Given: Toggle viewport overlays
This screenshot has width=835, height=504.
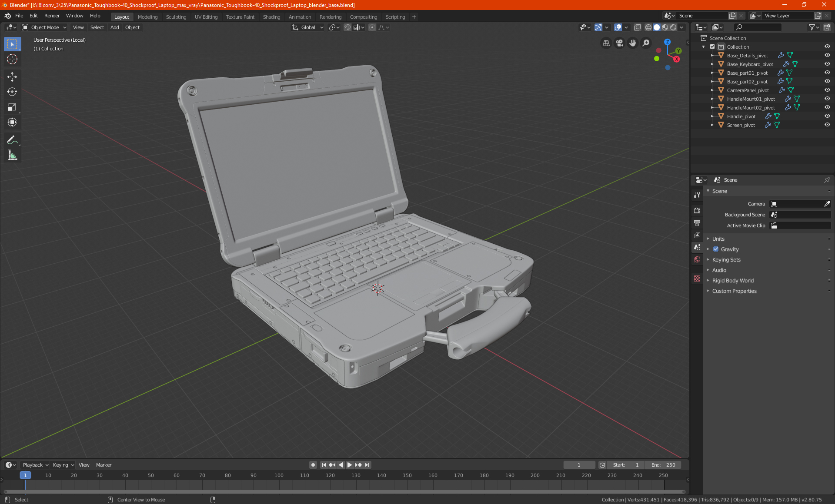Looking at the screenshot, I should tap(618, 27).
